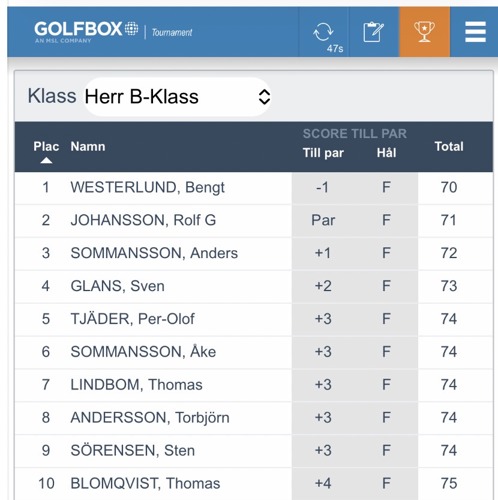Image resolution: width=498 pixels, height=500 pixels.
Task: Open player WESTERLUND, Bengt
Action: pyautogui.click(x=147, y=188)
